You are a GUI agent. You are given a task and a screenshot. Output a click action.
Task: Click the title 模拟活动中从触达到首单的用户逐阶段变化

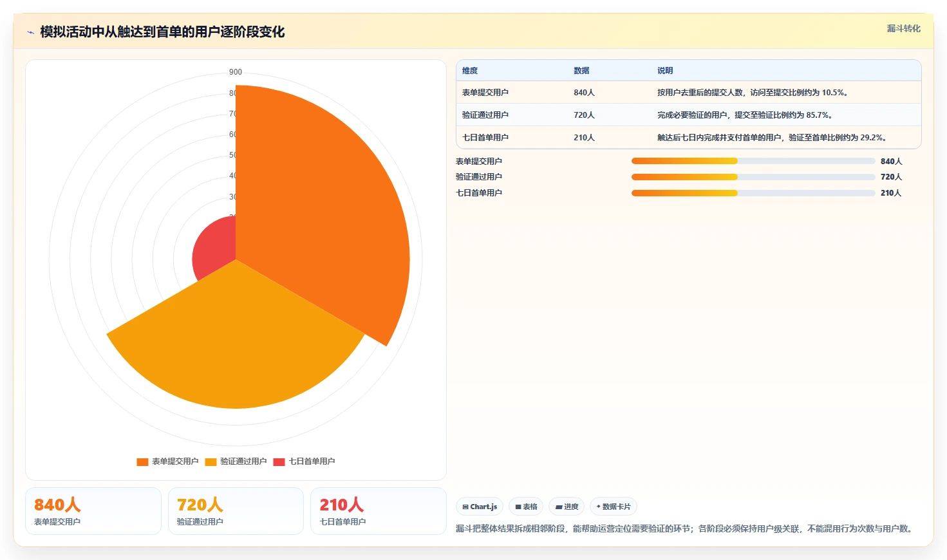coord(162,32)
